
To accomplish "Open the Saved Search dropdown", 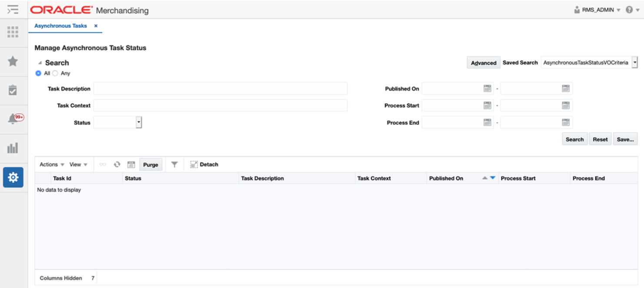I will [x=634, y=62].
